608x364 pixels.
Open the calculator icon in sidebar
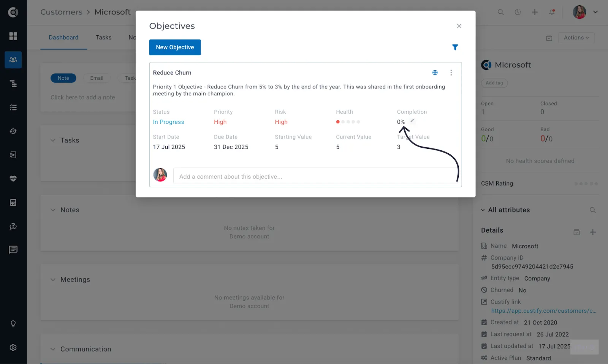coord(13,202)
